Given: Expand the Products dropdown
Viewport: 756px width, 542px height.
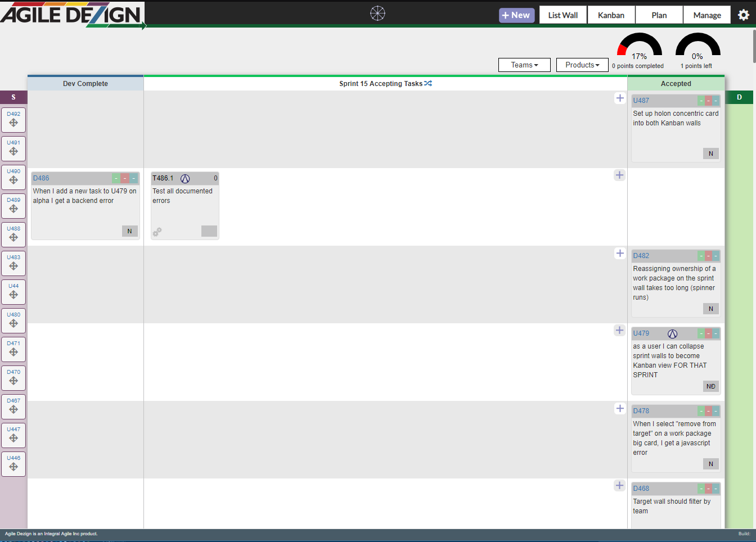Looking at the screenshot, I should (x=582, y=65).
